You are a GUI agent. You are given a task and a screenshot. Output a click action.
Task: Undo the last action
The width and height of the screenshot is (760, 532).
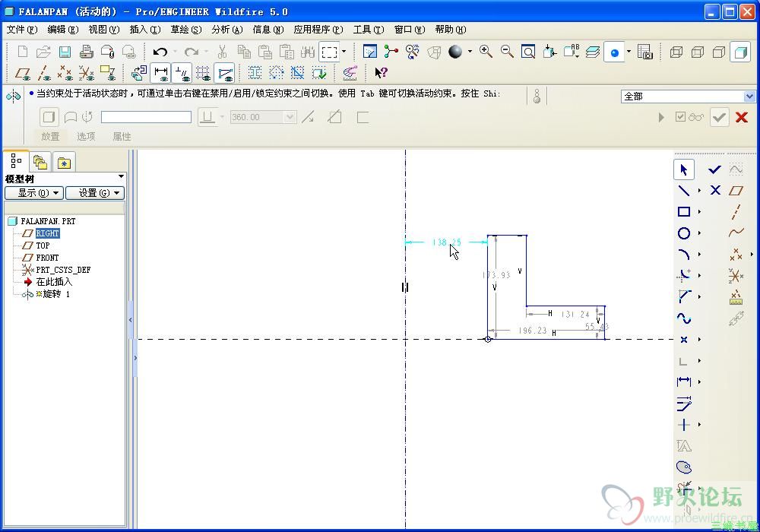160,52
